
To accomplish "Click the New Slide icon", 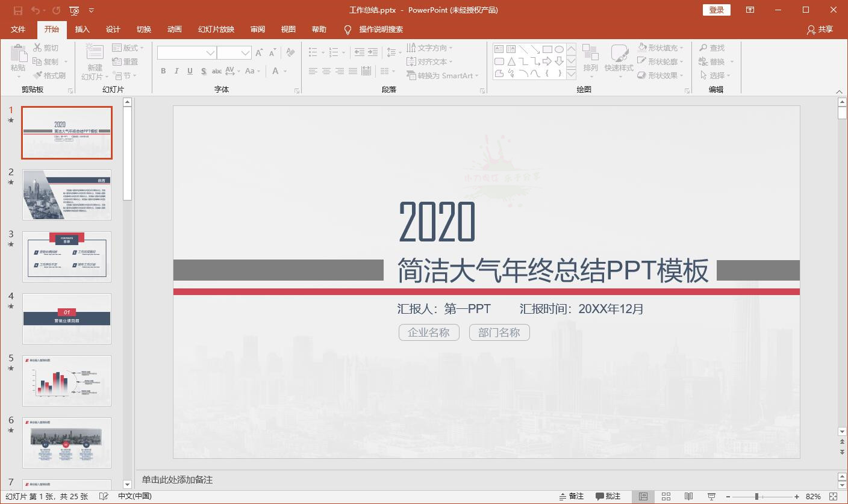I will (95, 54).
